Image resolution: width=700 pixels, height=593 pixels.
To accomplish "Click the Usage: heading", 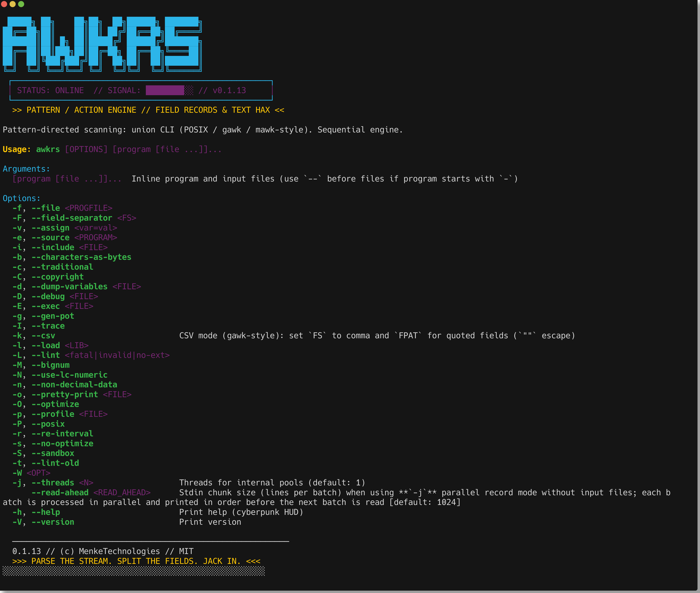I will point(17,149).
